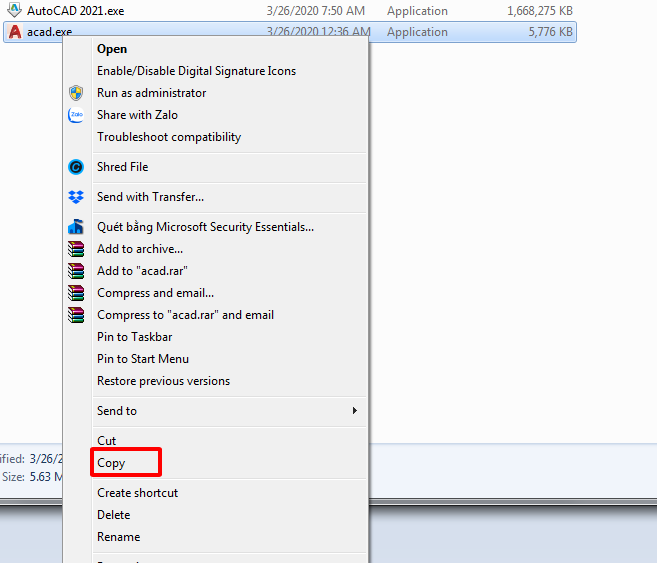Expand the Send to submenu arrow
The width and height of the screenshot is (657, 563).
pos(355,411)
